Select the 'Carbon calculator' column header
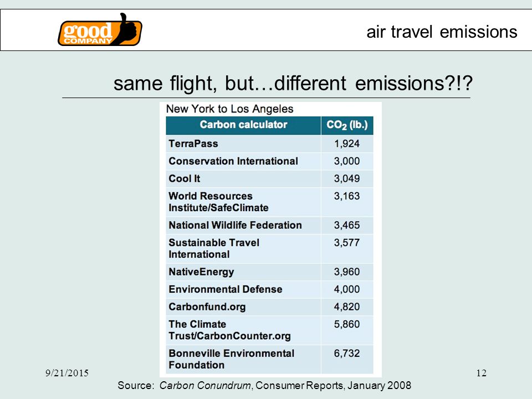This screenshot has width=532, height=399. (243, 125)
